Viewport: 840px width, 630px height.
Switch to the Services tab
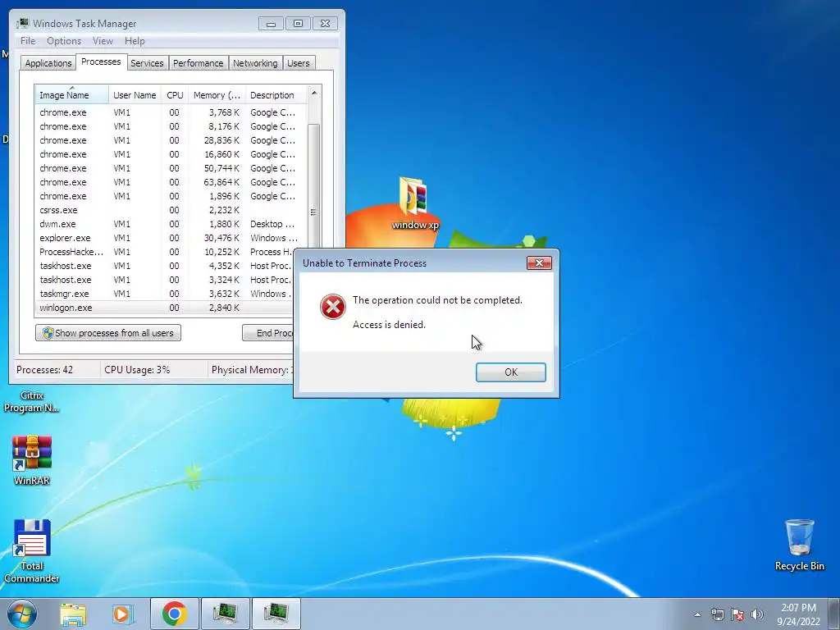(147, 63)
